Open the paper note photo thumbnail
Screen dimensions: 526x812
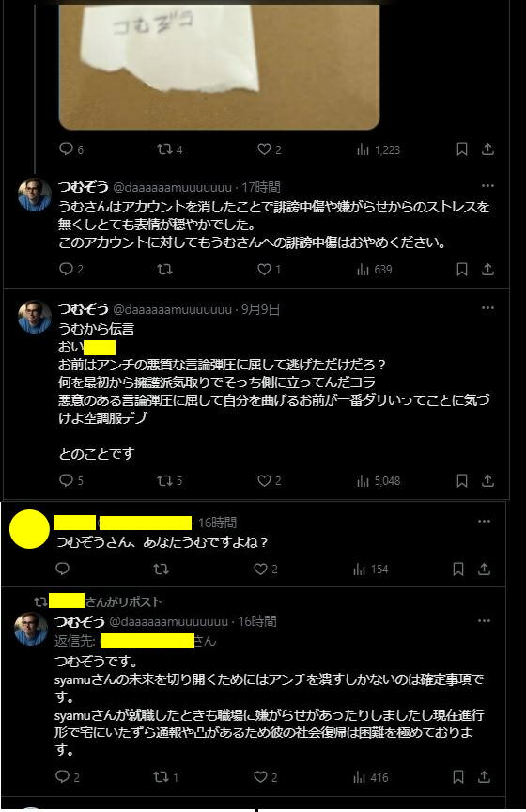pos(219,65)
